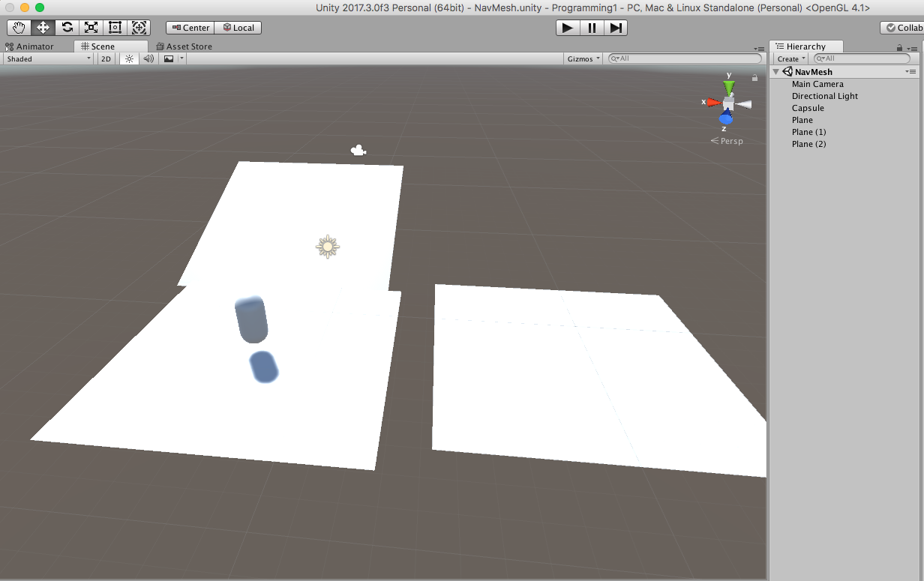Open NavMesh scene options menu
The height and width of the screenshot is (581, 924).
(911, 72)
